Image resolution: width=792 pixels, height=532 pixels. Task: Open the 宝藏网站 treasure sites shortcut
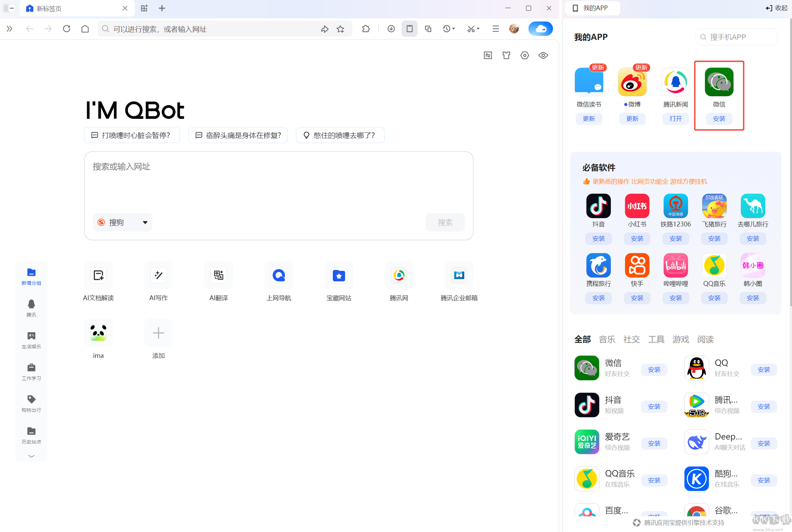click(x=339, y=281)
